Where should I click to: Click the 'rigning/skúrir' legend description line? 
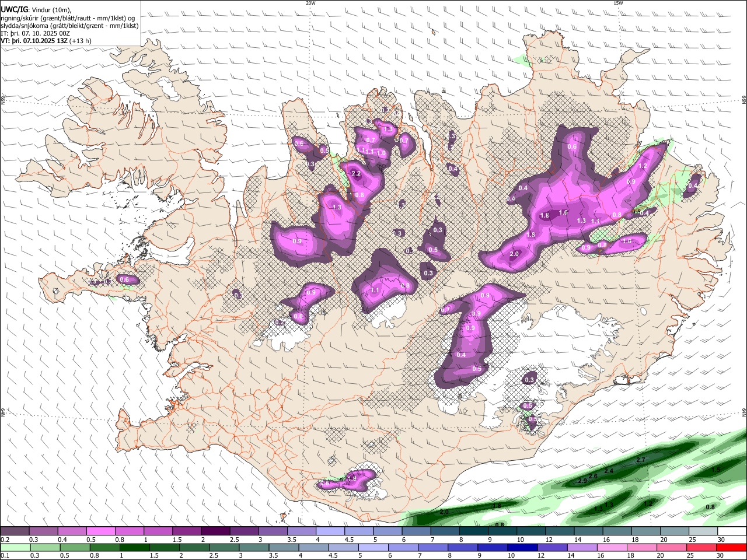coord(67,18)
